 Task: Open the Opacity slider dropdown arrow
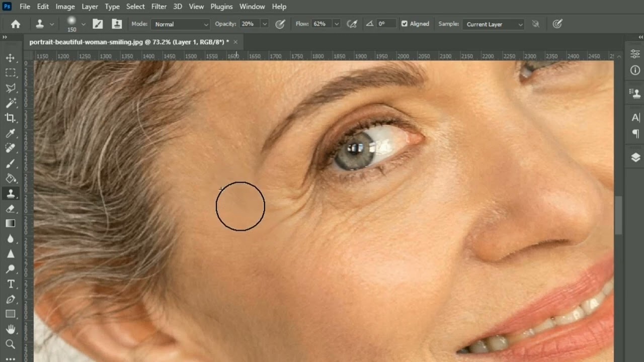pos(265,24)
